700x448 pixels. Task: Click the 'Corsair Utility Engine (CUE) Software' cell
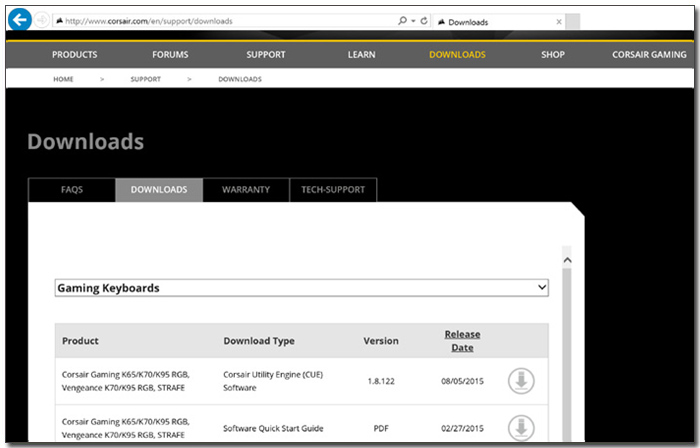(x=273, y=381)
